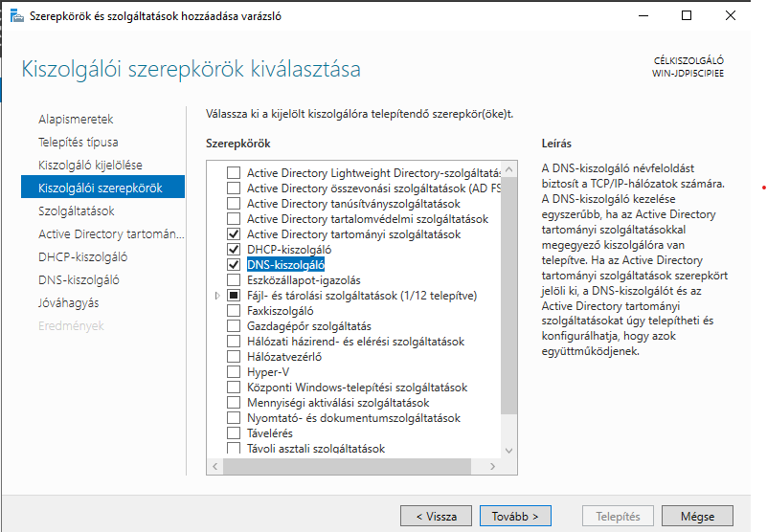Click the roles list vertical scrollbar
The image size is (767, 532).
pyautogui.click(x=509, y=287)
